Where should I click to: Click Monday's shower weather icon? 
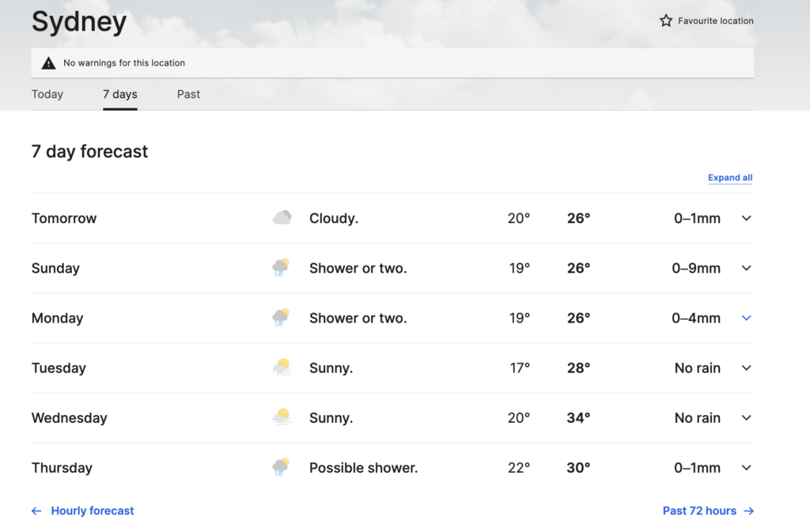(x=281, y=318)
